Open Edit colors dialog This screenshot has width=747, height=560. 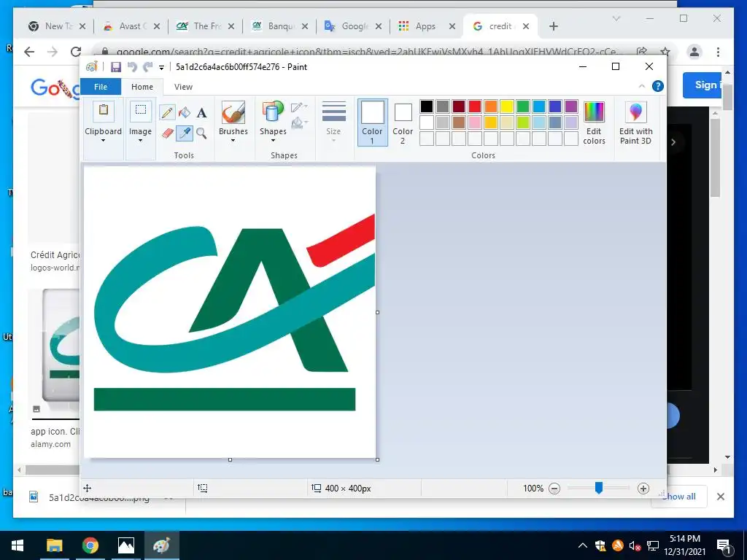(594, 122)
